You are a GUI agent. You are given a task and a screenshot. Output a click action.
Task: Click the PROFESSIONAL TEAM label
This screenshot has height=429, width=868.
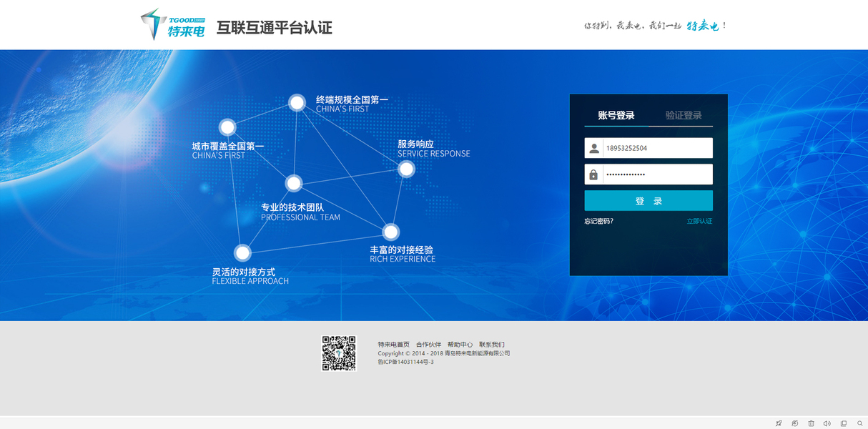(x=300, y=217)
